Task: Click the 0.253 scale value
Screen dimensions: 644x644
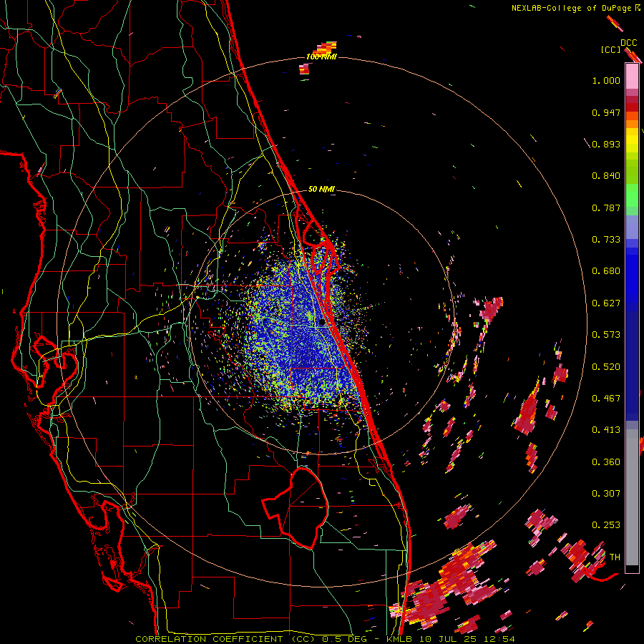Action: [x=606, y=525]
